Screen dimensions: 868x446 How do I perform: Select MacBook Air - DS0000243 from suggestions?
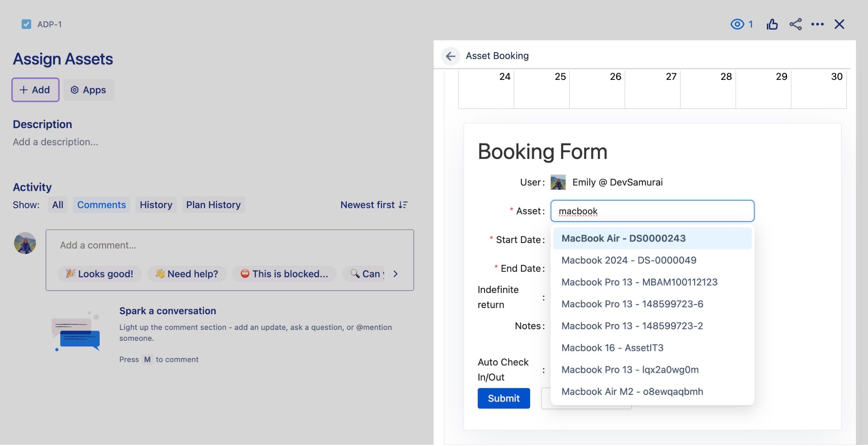[623, 238]
